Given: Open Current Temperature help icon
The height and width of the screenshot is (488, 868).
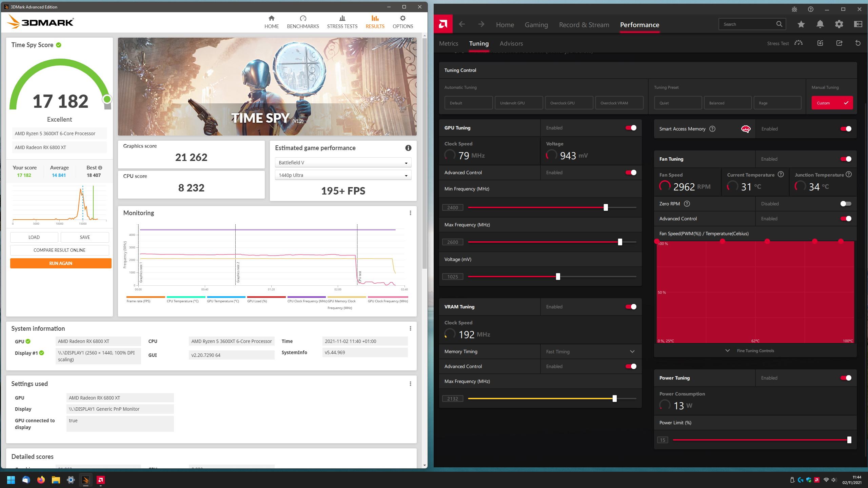Looking at the screenshot, I should click(781, 175).
